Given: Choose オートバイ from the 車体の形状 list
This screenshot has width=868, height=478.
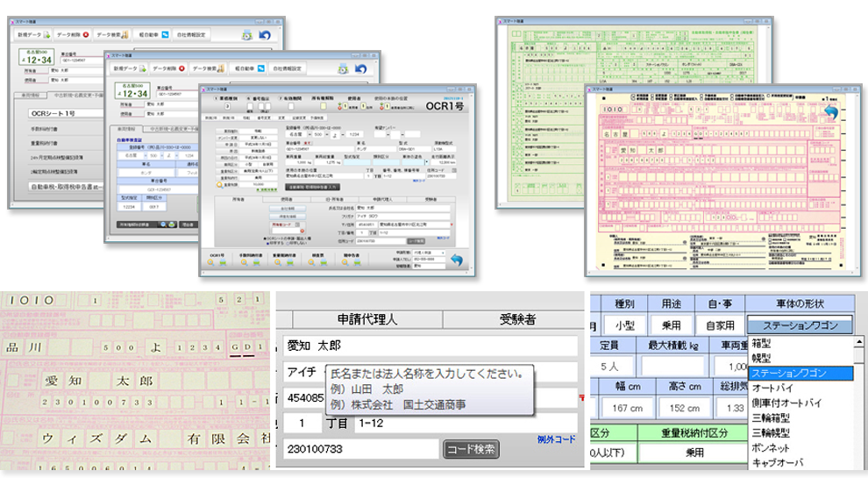Looking at the screenshot, I should click(772, 389).
